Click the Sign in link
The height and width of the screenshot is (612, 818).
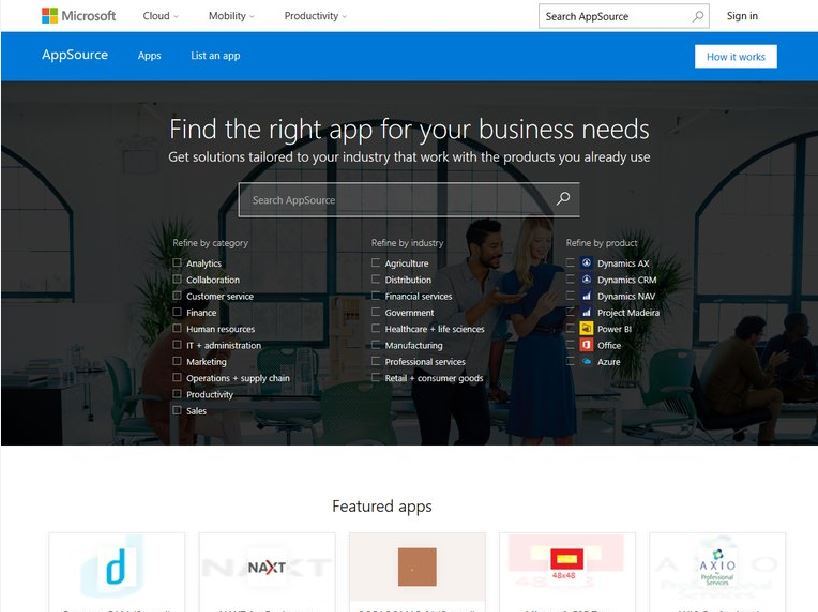742,16
